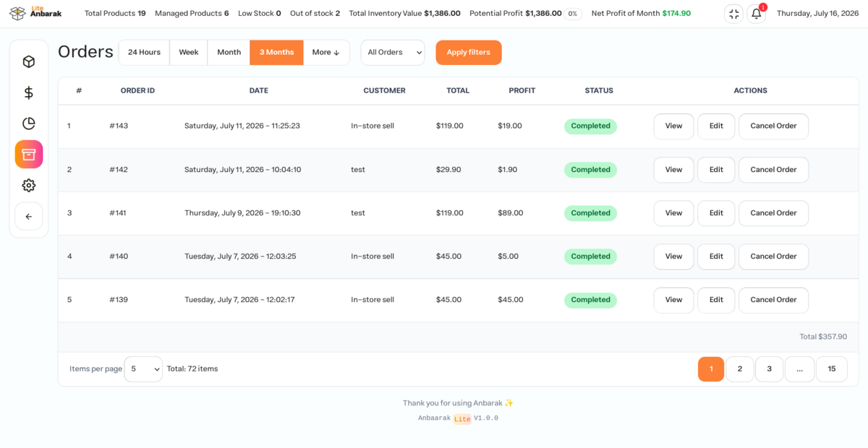
Task: Click the Total Inventory Value $1,386.00 stat
Action: [404, 14]
